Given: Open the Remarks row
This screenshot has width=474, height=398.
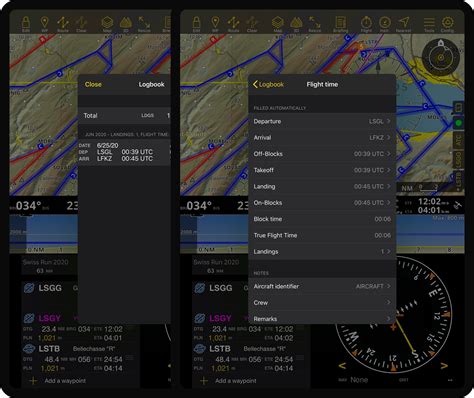Looking at the screenshot, I should click(x=322, y=319).
